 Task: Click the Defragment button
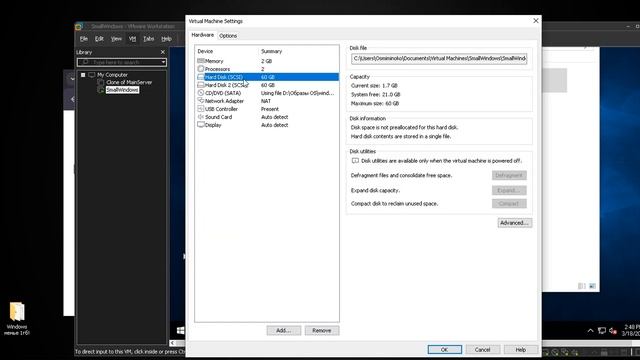(x=509, y=175)
